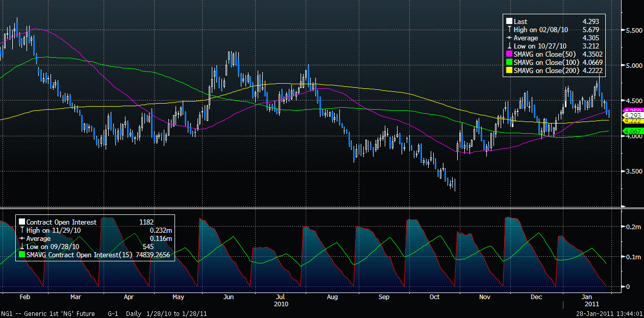
Task: Click the magenta SMAVG on Close(50) swatch
Action: pyautogui.click(x=509, y=55)
